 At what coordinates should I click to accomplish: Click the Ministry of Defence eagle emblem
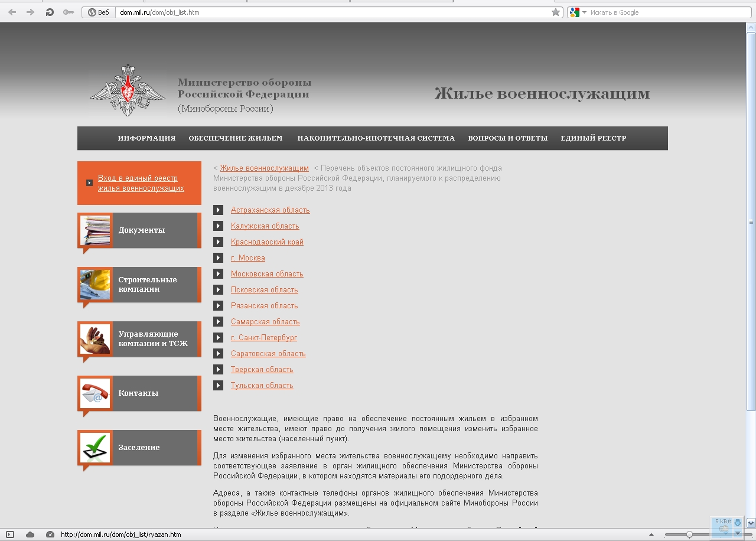coord(128,90)
